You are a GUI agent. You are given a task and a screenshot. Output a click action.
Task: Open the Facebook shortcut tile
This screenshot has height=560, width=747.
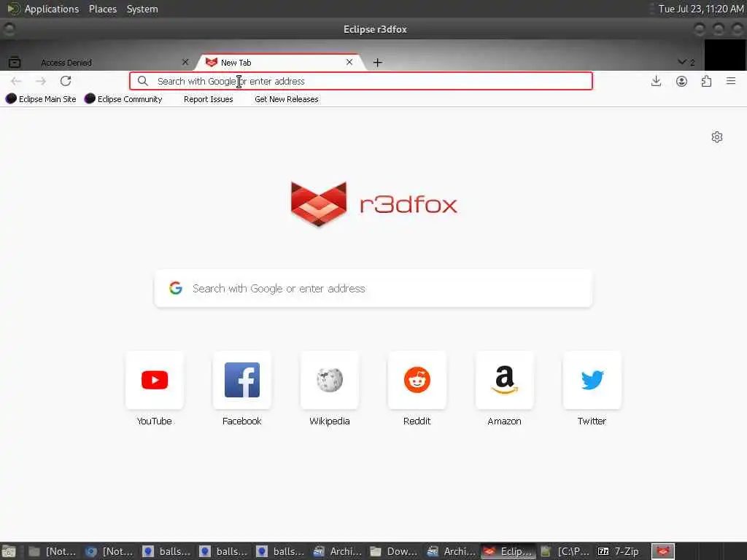pos(242,379)
